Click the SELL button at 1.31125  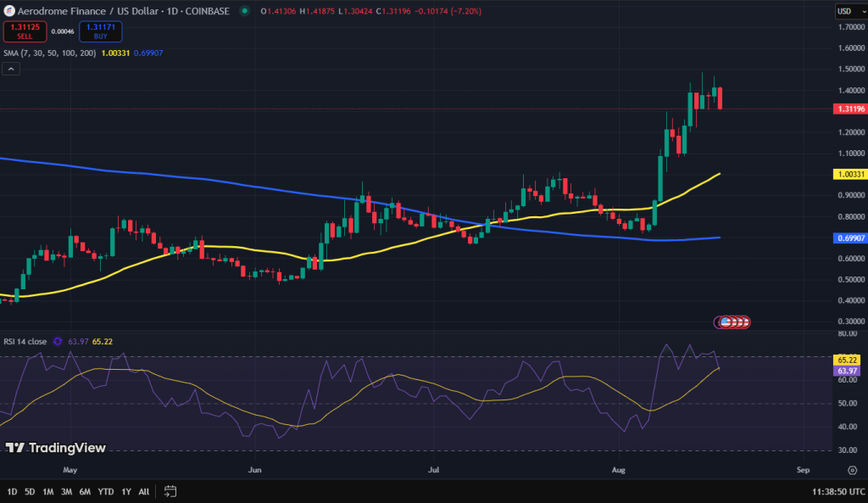coord(25,31)
